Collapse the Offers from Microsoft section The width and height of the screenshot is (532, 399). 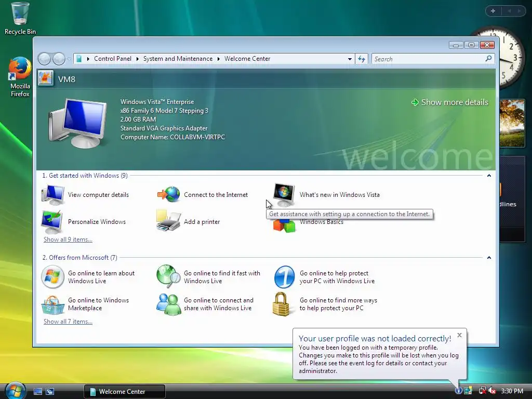(489, 258)
